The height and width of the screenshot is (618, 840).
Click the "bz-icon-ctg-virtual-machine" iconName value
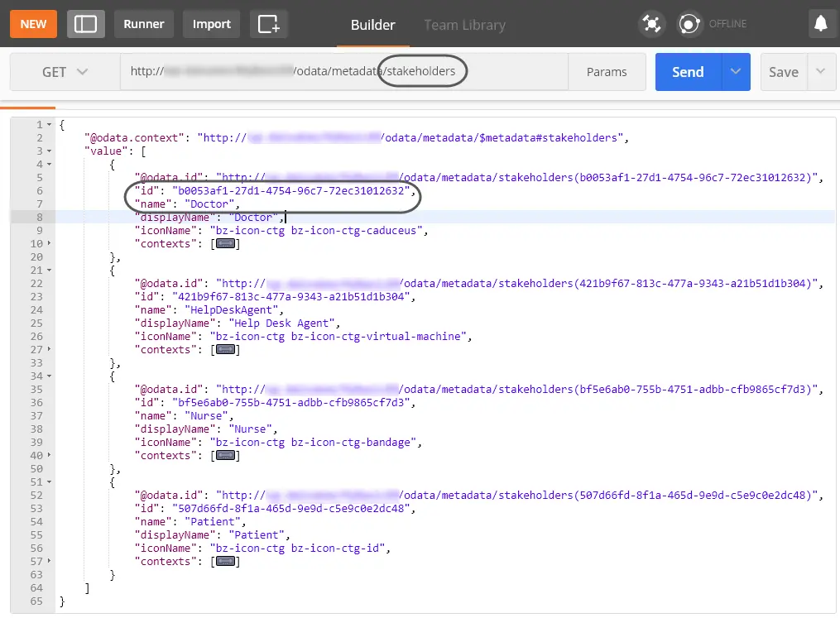(x=338, y=337)
